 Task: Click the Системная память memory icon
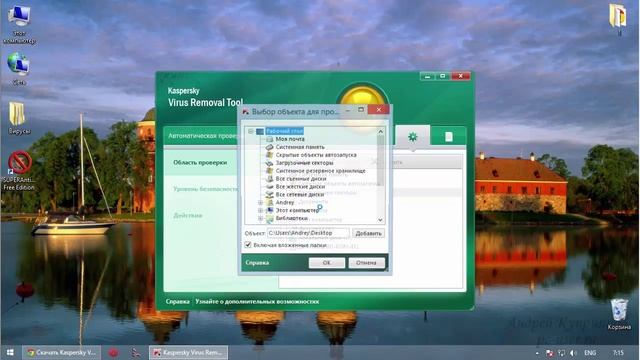click(269, 147)
